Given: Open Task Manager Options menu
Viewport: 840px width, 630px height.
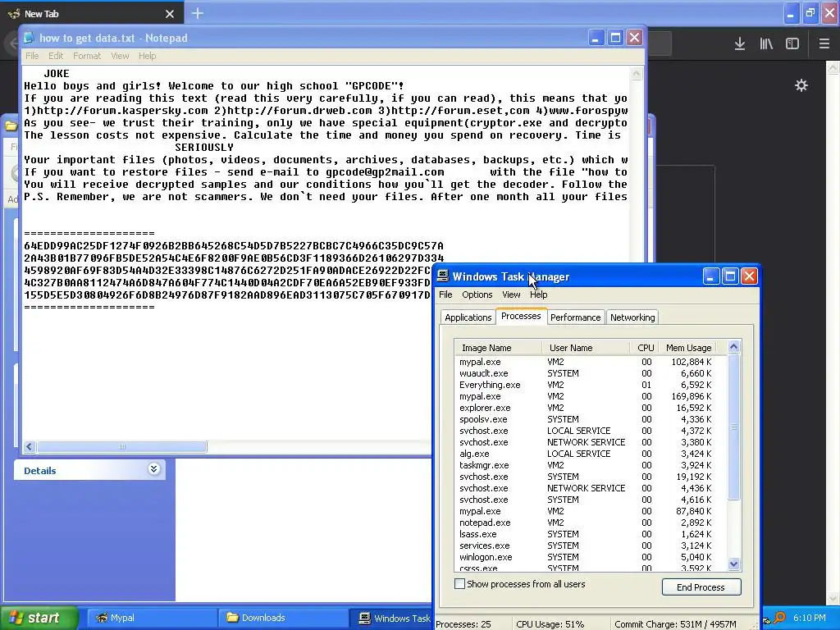Looking at the screenshot, I should click(477, 294).
